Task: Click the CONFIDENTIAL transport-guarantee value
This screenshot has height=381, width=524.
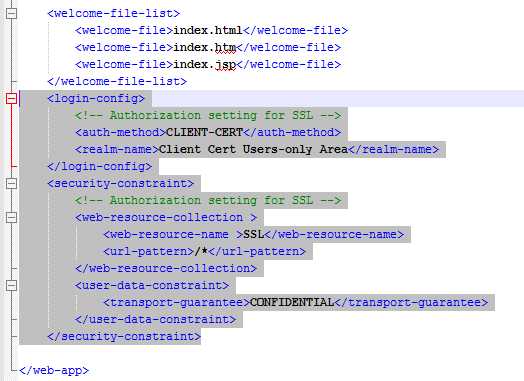Action: 292,302
